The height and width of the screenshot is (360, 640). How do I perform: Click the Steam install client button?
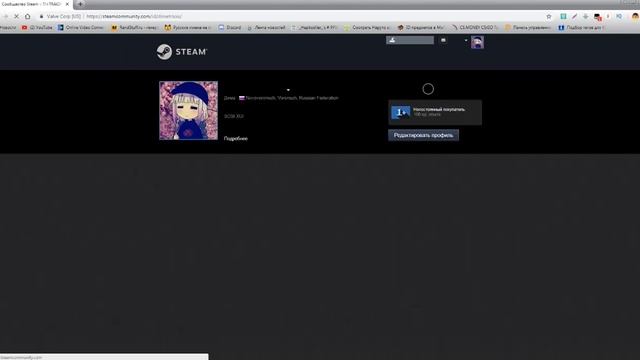click(410, 40)
